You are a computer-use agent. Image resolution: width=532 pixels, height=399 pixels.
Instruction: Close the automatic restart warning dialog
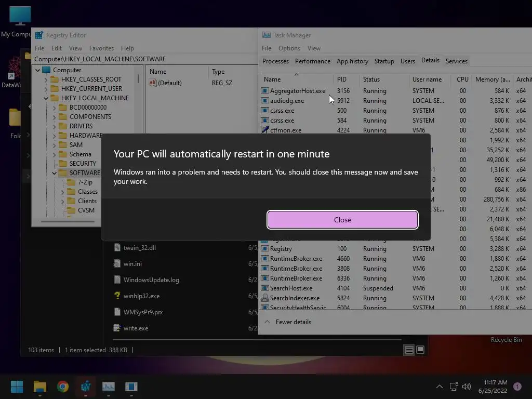tap(342, 220)
